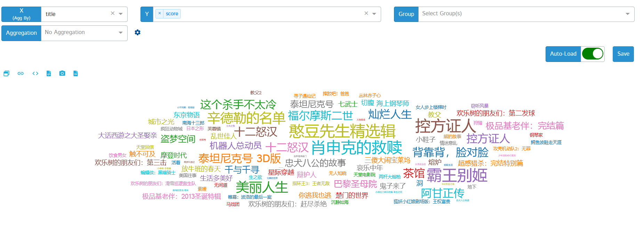Image resolution: width=644 pixels, height=246 pixels.
Task: Click word '憨豆先生精选辑' in cloud
Action: click(342, 131)
